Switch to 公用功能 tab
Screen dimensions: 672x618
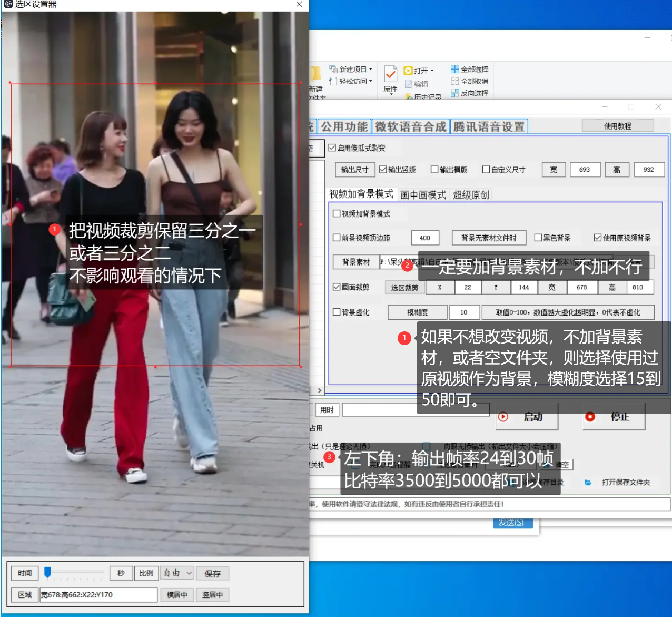tap(344, 127)
